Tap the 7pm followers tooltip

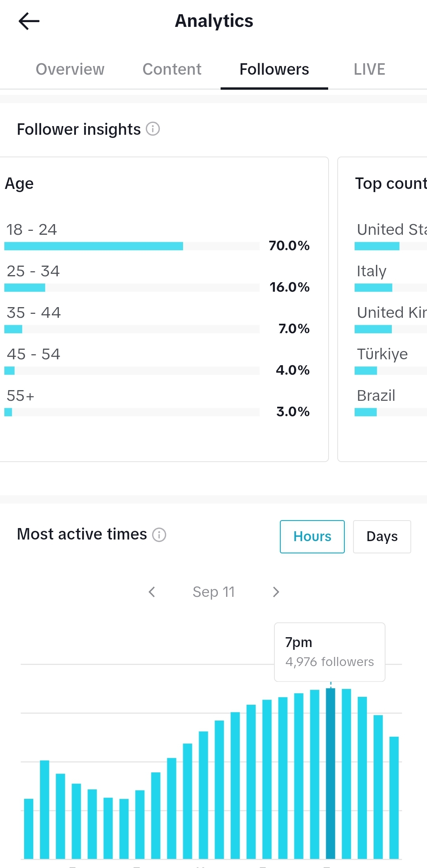click(330, 652)
